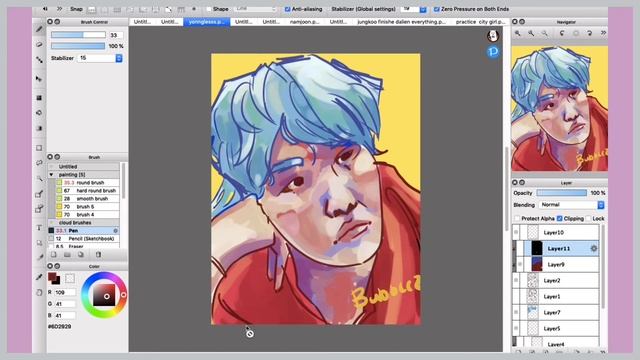640x360 pixels.
Task: Open Stabilizer Global settings dropdown
Action: point(423,9)
